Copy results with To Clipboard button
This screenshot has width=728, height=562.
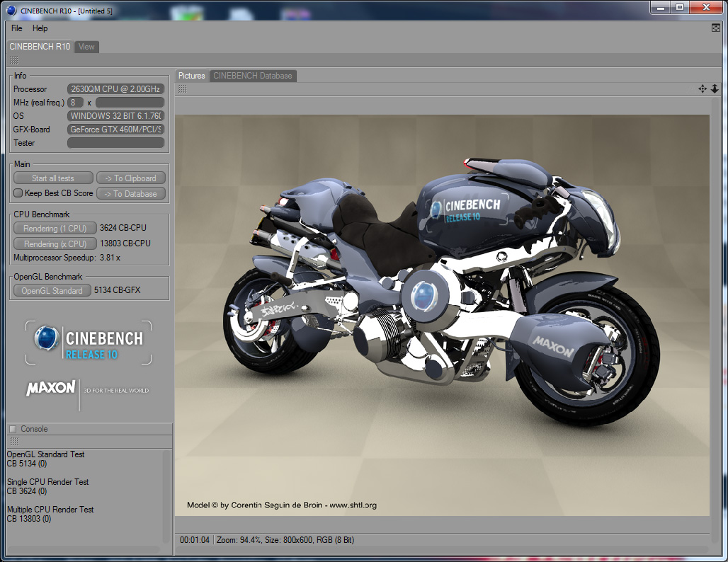130,178
